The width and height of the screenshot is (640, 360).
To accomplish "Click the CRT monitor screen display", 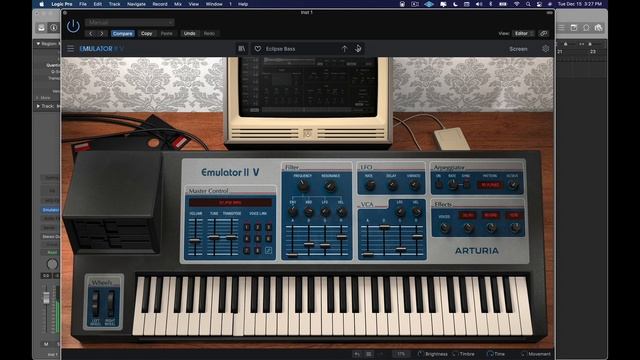I will click(308, 86).
